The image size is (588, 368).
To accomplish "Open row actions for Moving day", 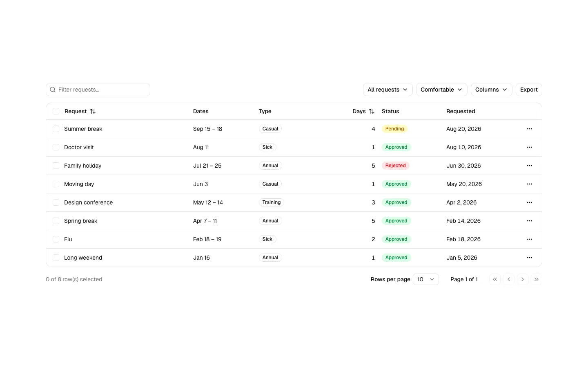I will click(x=530, y=184).
